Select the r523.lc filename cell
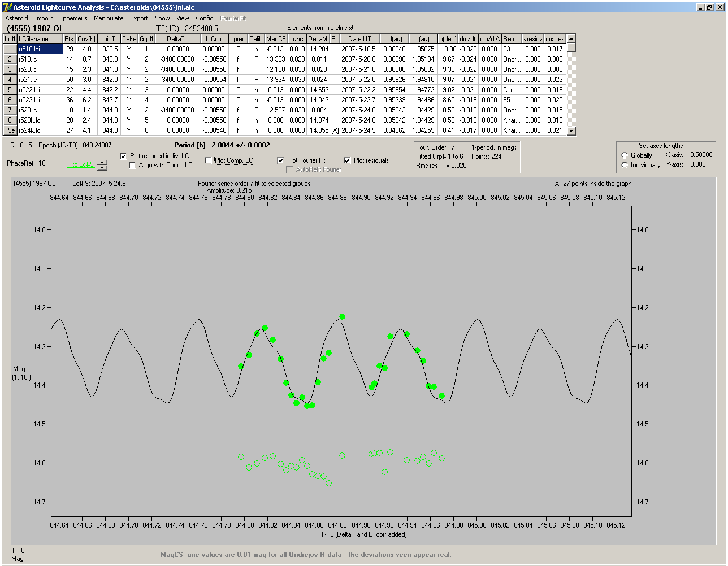 [x=40, y=110]
